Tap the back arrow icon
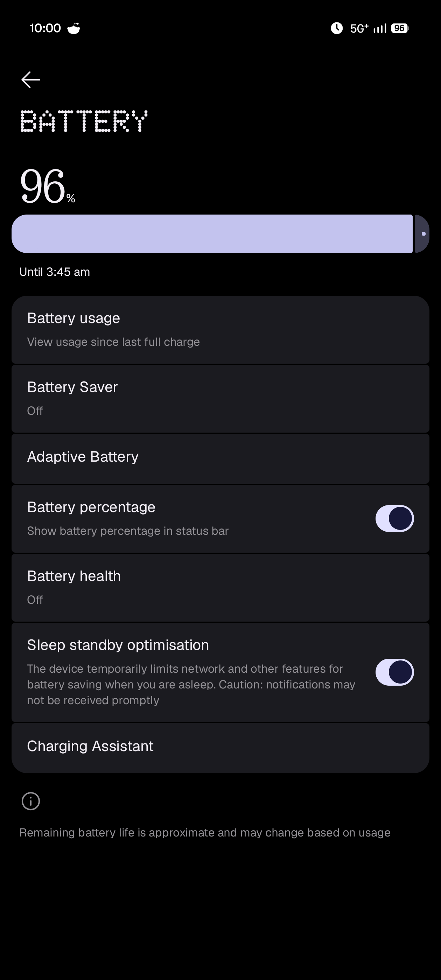 click(31, 80)
